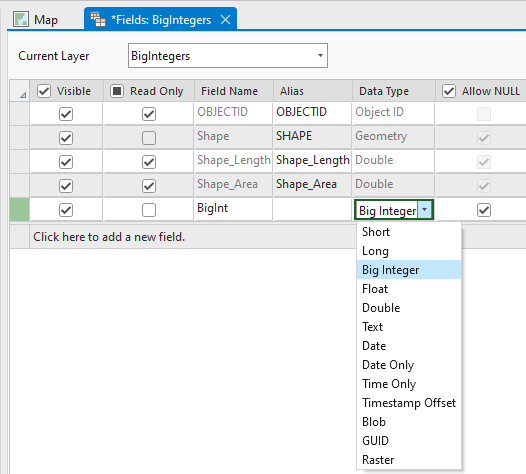Uncheck Allow NULL for BigInt field
Image resolution: width=526 pixels, height=474 pixels.
click(484, 210)
